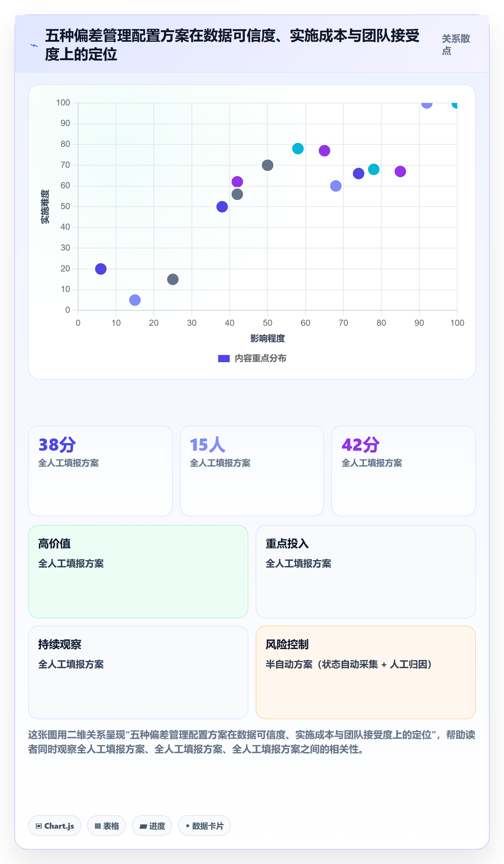This screenshot has width=504, height=864.
Task: Click the 持续观察 quadrant card
Action: [x=138, y=672]
